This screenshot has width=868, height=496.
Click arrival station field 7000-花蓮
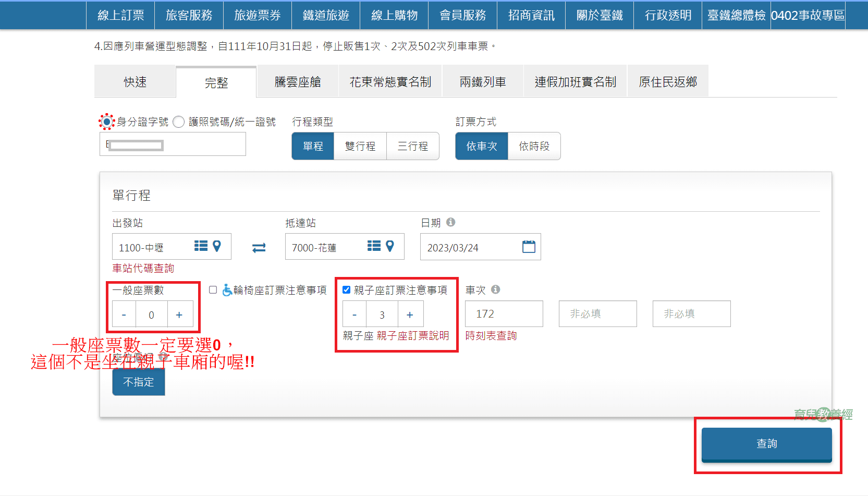(345, 247)
